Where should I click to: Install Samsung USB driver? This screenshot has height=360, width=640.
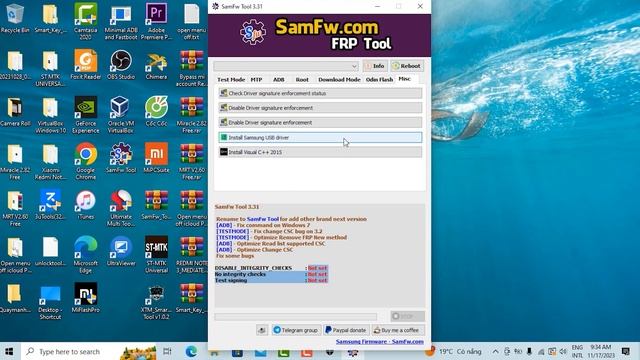tap(320, 138)
